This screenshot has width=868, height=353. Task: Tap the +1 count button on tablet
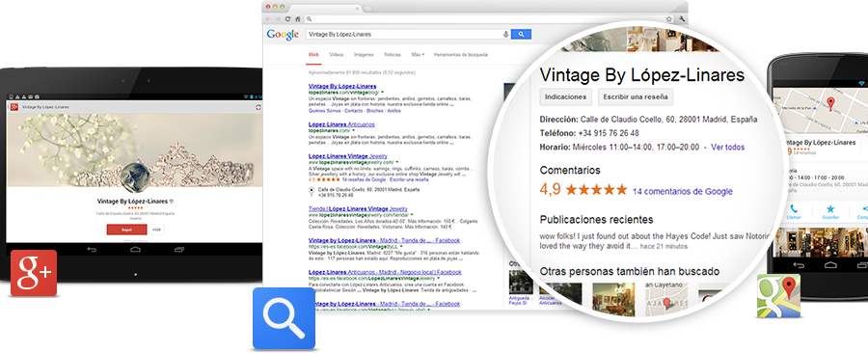[155, 229]
